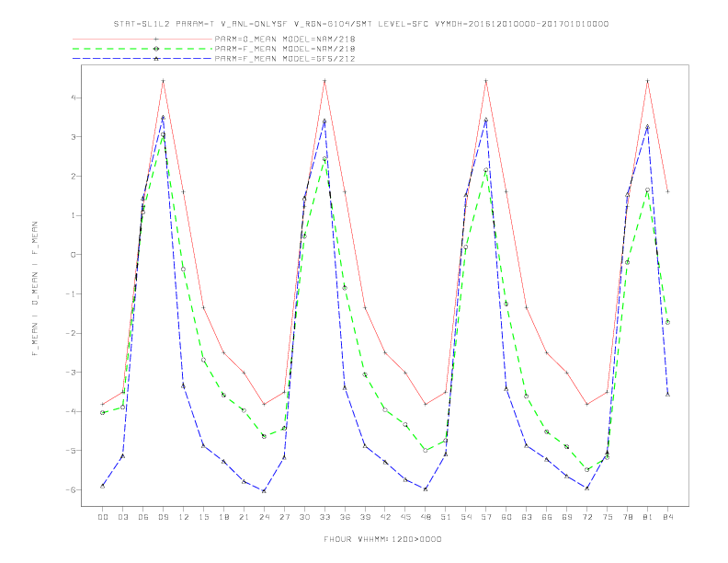Select legend entry PARM=F_MEAN MODEL=NAM/218
This screenshot has height=563, width=728.
pos(285,49)
